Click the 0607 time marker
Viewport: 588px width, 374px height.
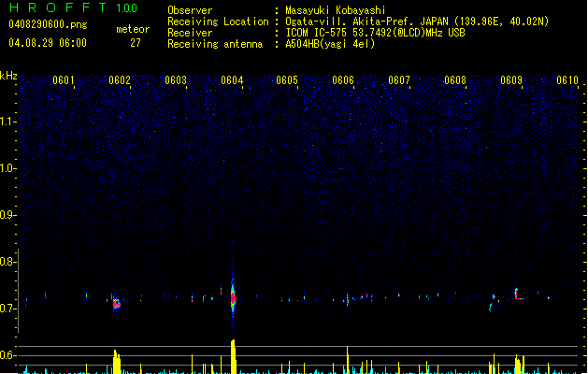point(399,79)
